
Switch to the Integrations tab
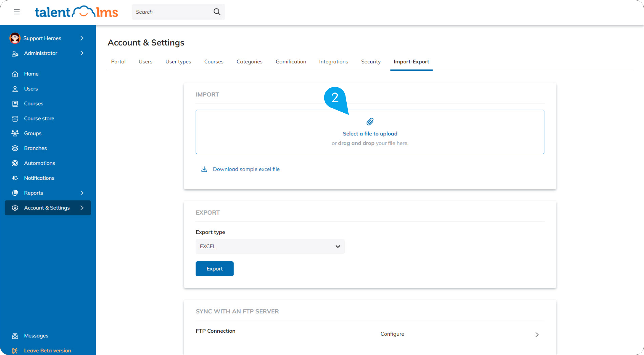point(333,61)
